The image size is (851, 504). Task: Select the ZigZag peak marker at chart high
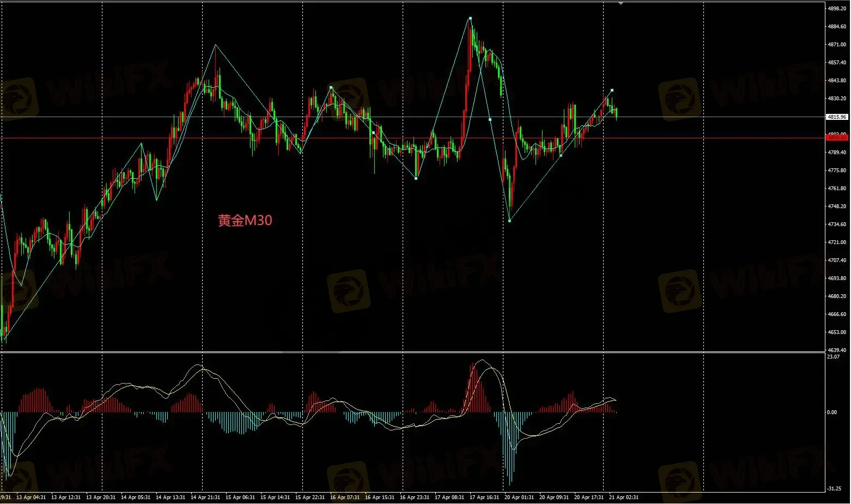coord(470,19)
